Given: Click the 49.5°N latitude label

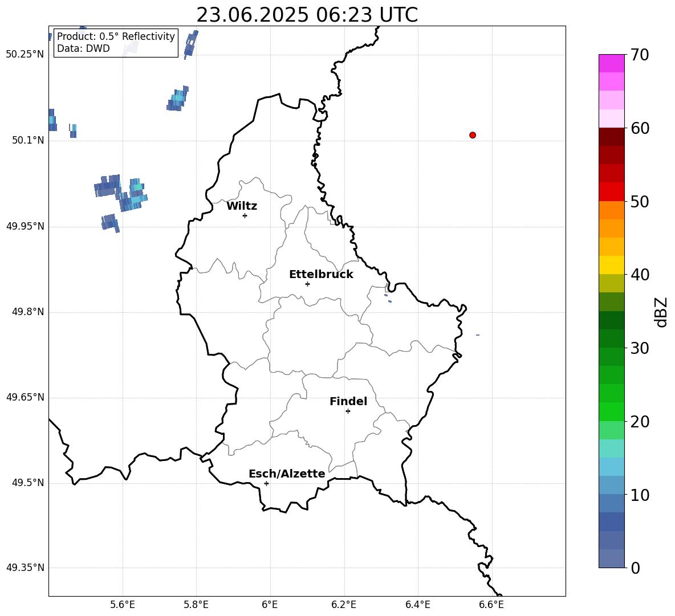Looking at the screenshot, I should click(x=28, y=483).
